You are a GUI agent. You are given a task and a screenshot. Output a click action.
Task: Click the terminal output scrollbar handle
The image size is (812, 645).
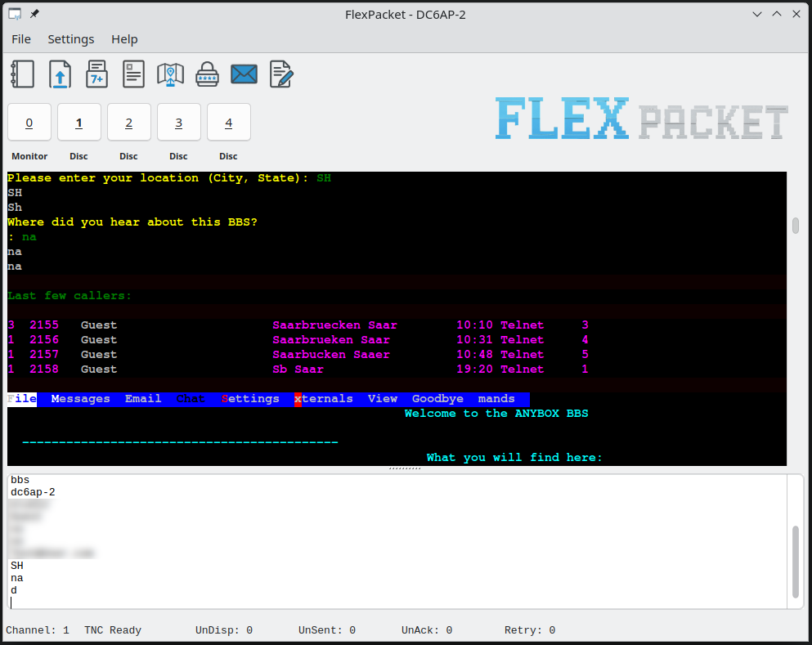coord(796,226)
